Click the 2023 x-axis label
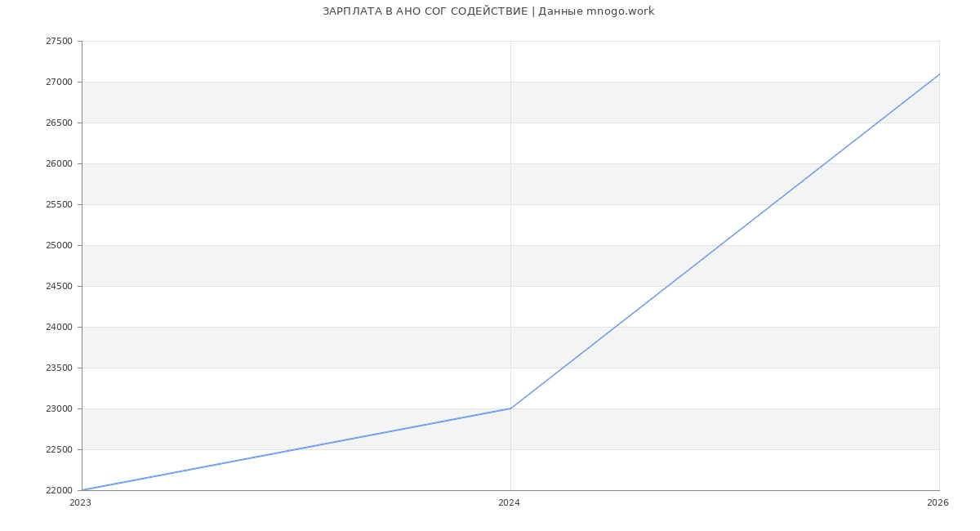 pos(80,503)
